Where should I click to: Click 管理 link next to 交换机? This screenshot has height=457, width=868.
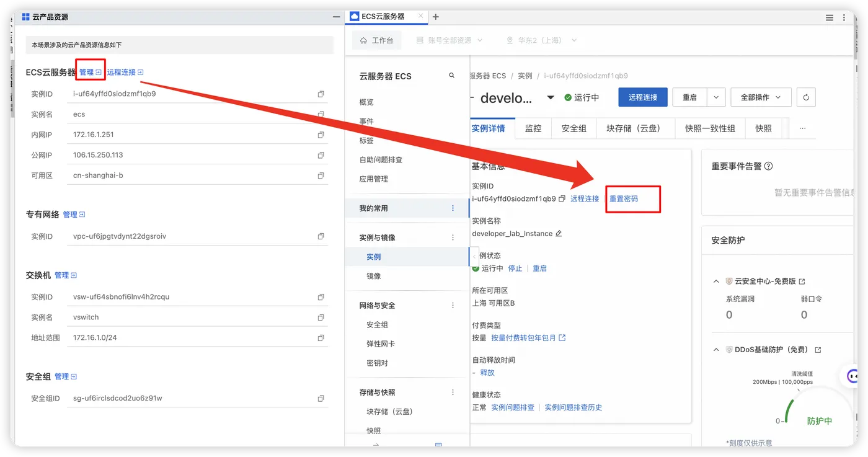pyautogui.click(x=66, y=275)
